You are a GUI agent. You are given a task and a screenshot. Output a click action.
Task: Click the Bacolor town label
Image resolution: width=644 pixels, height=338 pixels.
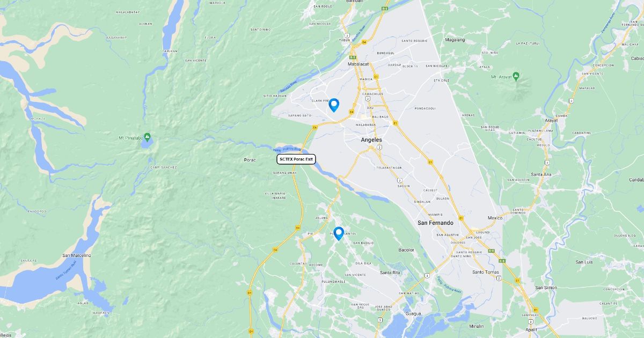[406, 250]
